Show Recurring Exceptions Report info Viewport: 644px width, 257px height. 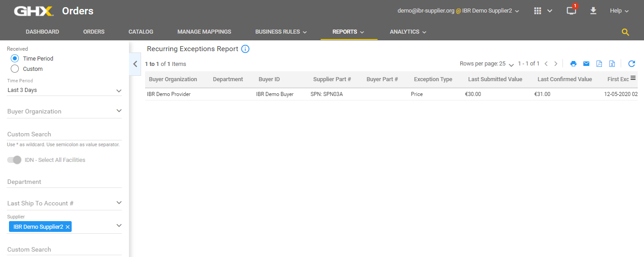tap(245, 49)
